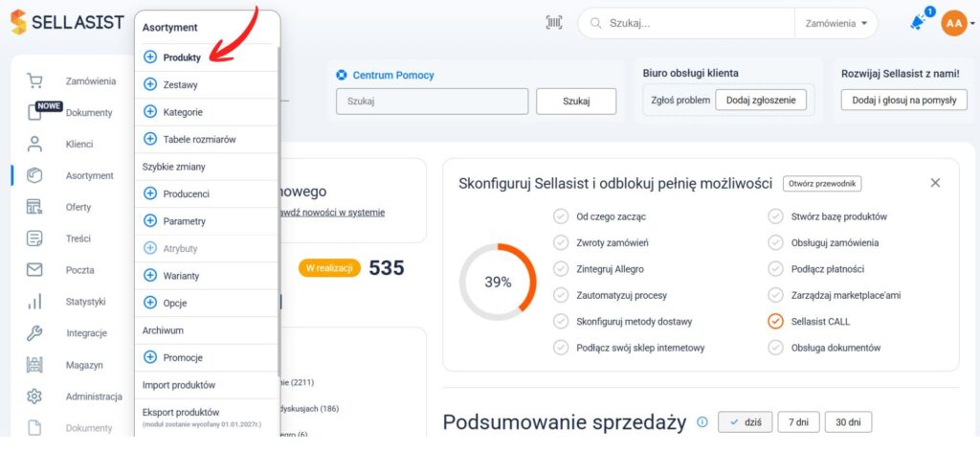Click the barcode scanner icon
980x453 pixels.
(x=554, y=23)
